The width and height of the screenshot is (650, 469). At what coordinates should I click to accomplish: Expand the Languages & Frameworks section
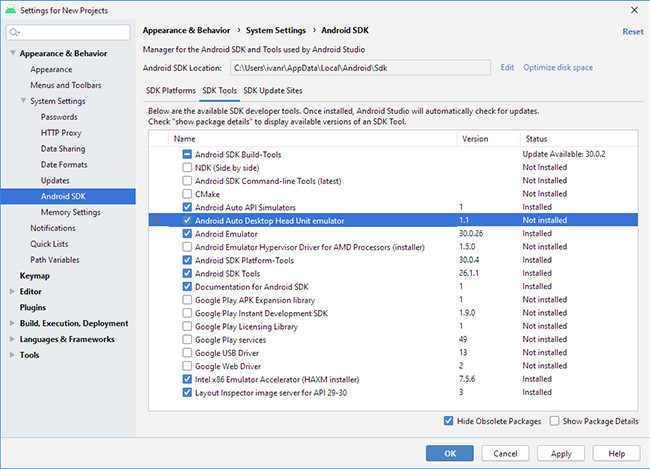pos(12,339)
